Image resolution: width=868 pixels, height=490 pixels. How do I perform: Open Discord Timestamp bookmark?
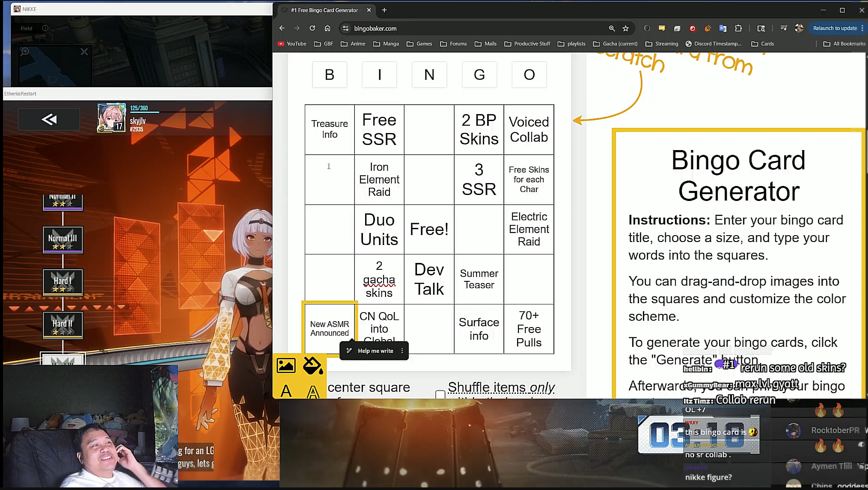[713, 44]
